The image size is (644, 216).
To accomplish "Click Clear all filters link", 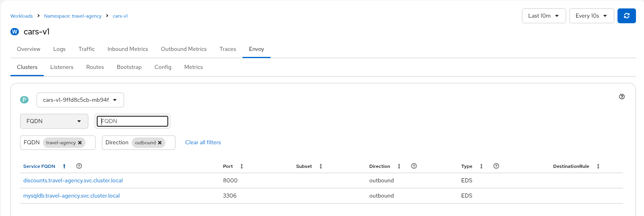I will (203, 142).
